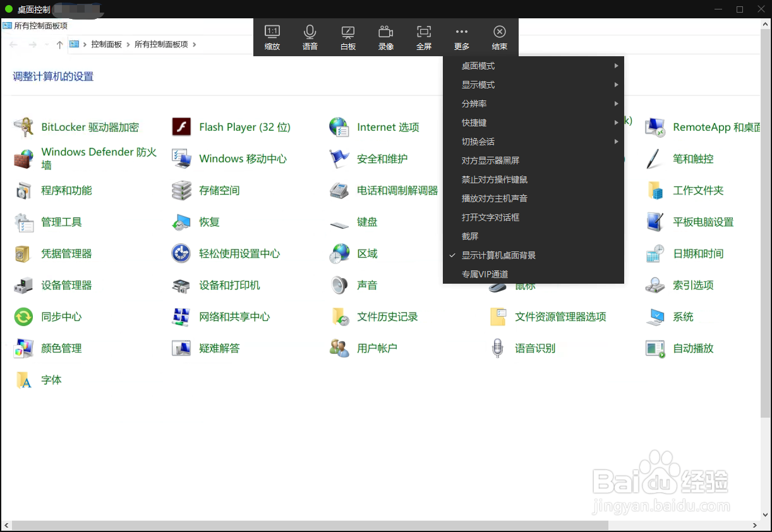Open 平板电脑设置 icon
This screenshot has width=772, height=532.
click(x=655, y=222)
